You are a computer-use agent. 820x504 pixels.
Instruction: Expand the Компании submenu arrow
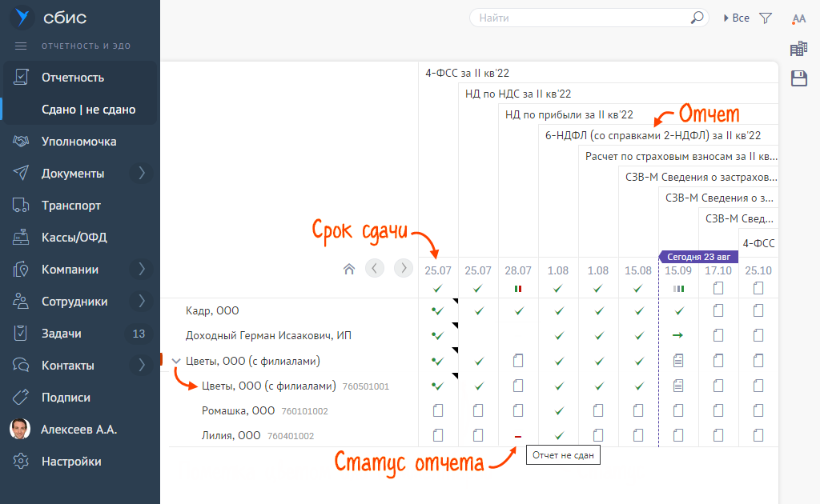click(142, 270)
